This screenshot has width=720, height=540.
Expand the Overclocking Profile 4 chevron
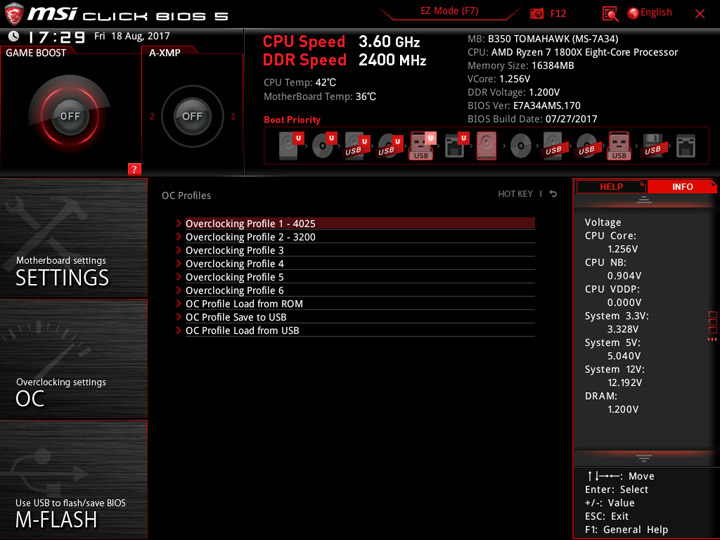pyautogui.click(x=179, y=263)
